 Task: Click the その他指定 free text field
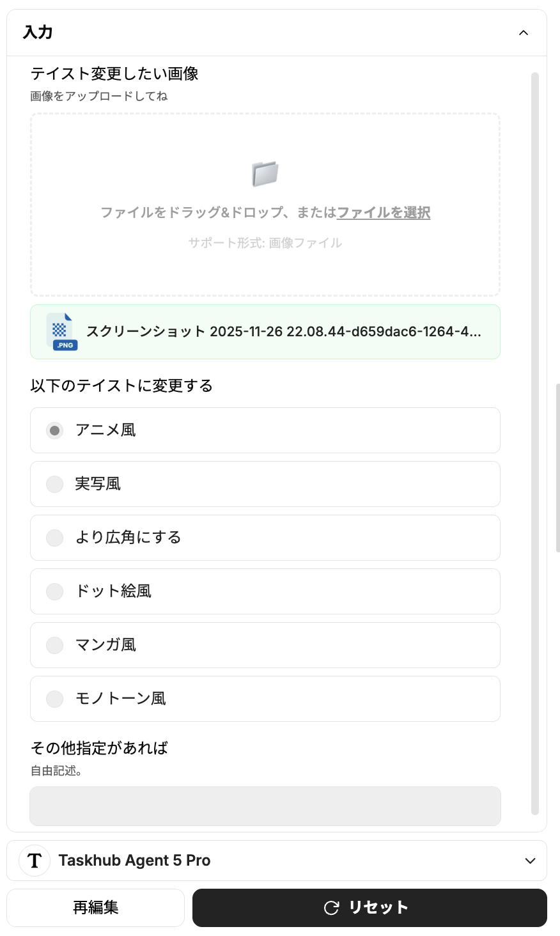(x=265, y=806)
